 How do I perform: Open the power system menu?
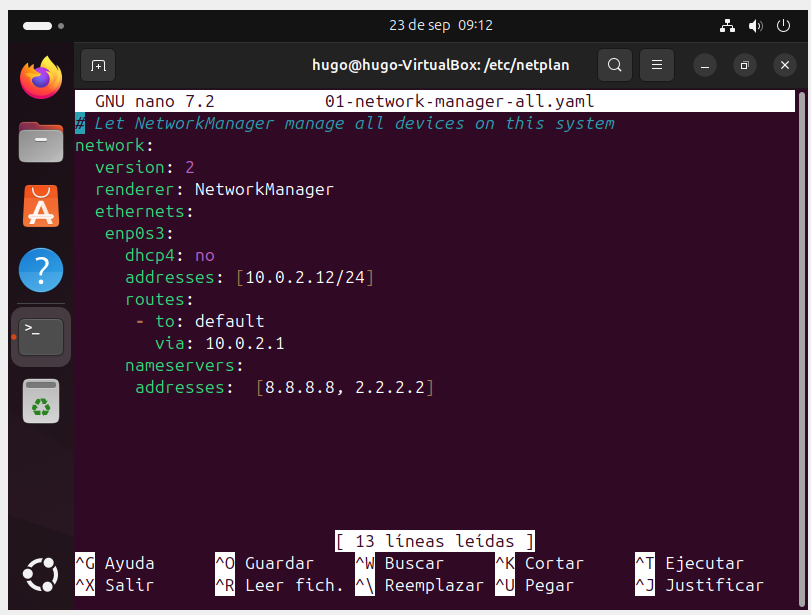pos(782,25)
